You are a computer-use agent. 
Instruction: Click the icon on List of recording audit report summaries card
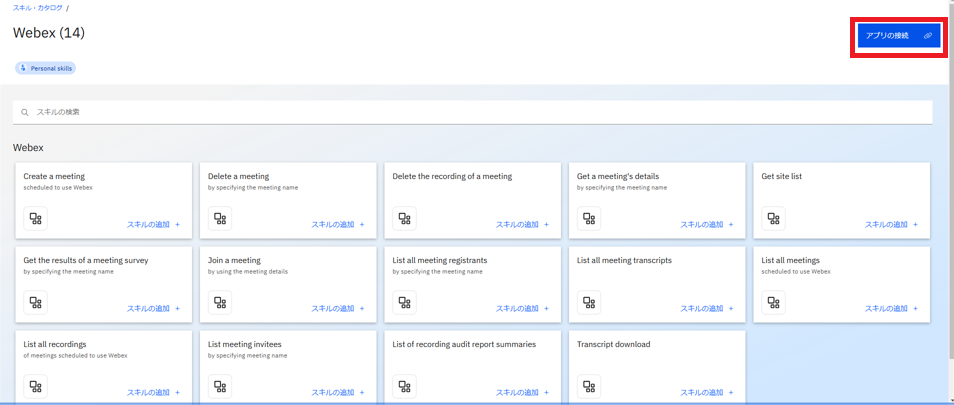405,386
